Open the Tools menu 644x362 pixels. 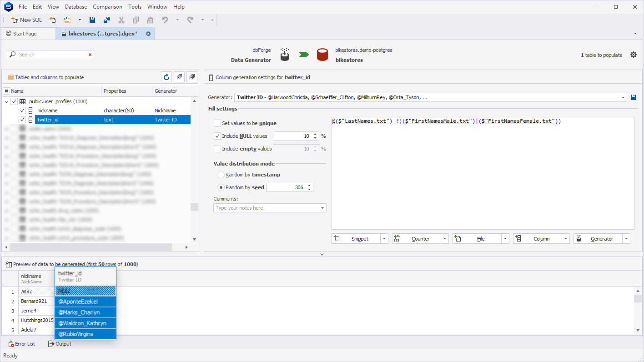(x=135, y=7)
